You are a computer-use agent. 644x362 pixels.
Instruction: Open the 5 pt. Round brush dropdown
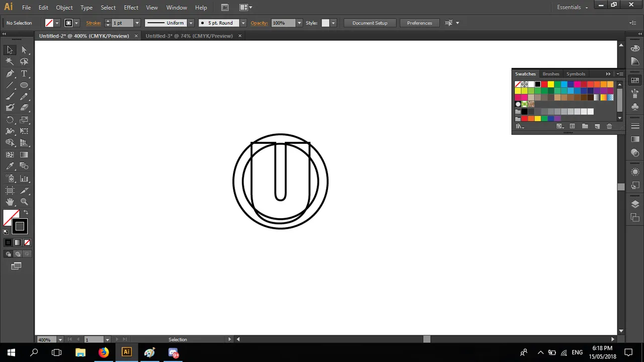(243, 23)
